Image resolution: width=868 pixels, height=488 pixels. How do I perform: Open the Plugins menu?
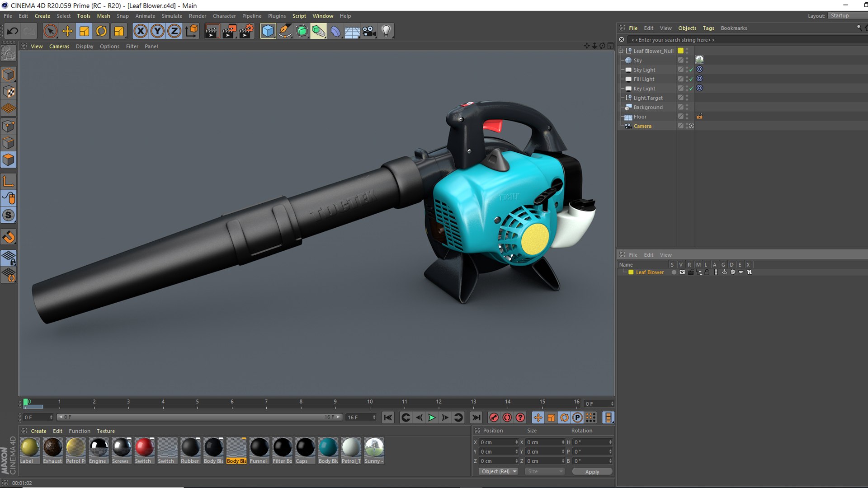click(x=277, y=16)
